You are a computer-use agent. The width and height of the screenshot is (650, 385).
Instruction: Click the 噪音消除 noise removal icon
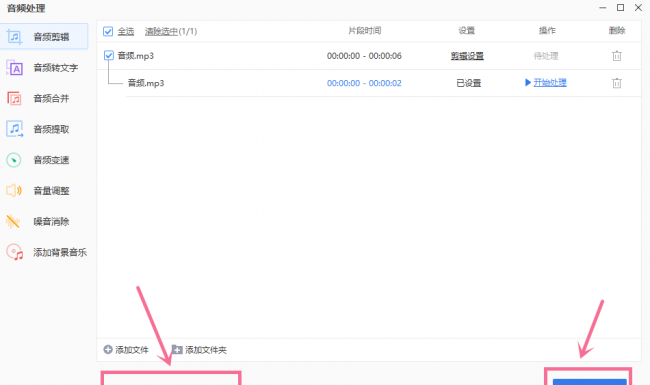click(13, 221)
